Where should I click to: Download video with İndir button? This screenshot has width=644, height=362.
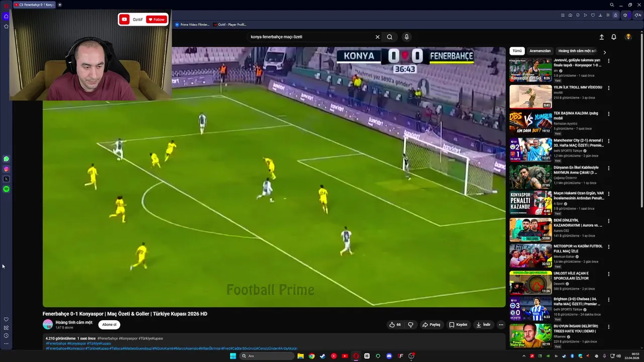tap(484, 325)
